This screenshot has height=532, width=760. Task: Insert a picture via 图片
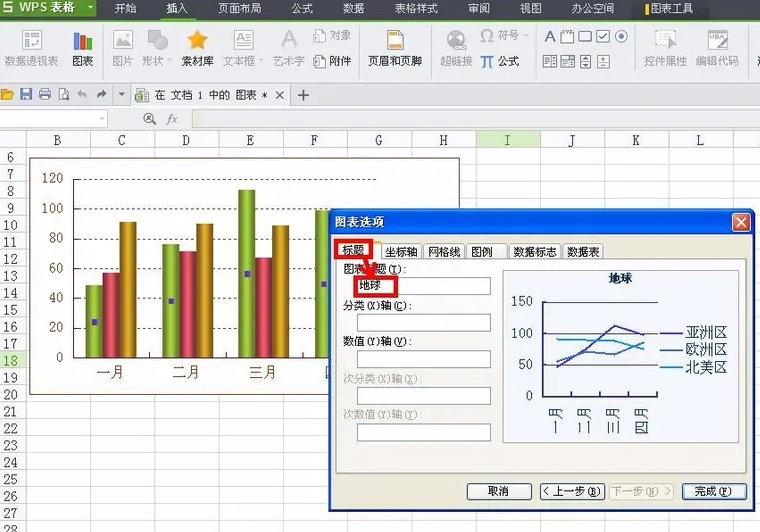(122, 48)
